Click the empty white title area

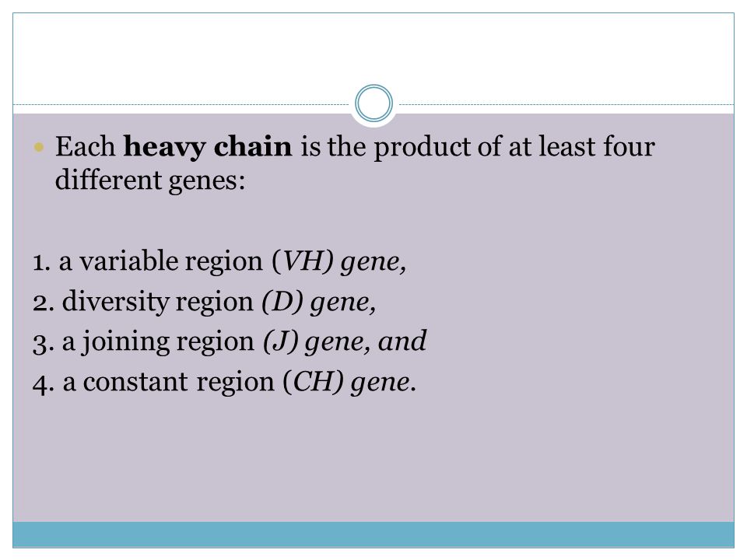point(373,52)
